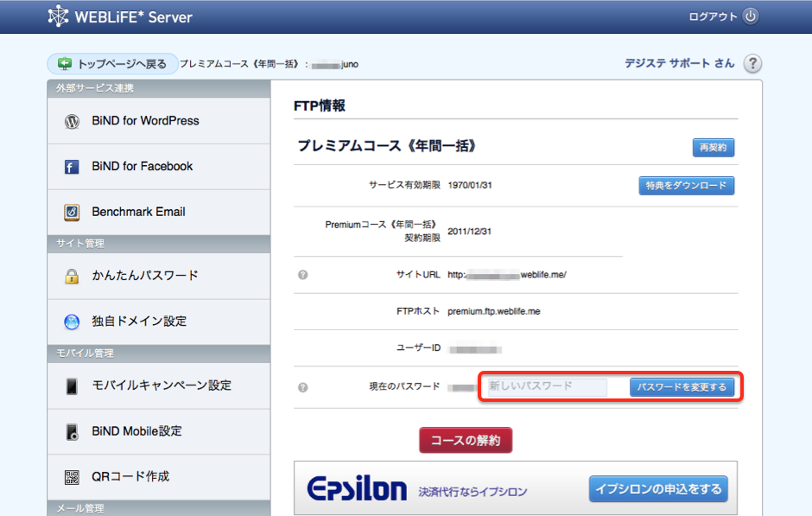Open BiND Mobile設定 menu item
Screen dimensions: 812x516
click(136, 431)
